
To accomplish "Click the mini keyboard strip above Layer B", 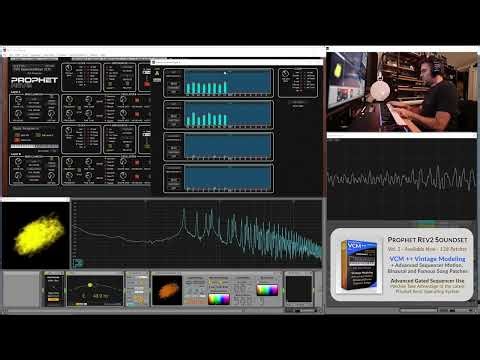I will (x=35, y=146).
